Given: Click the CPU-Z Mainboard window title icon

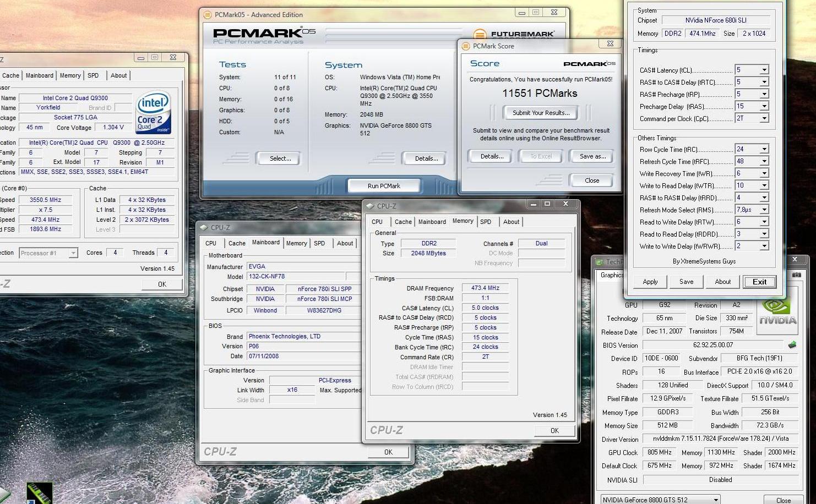Looking at the screenshot, I should pyautogui.click(x=204, y=227).
